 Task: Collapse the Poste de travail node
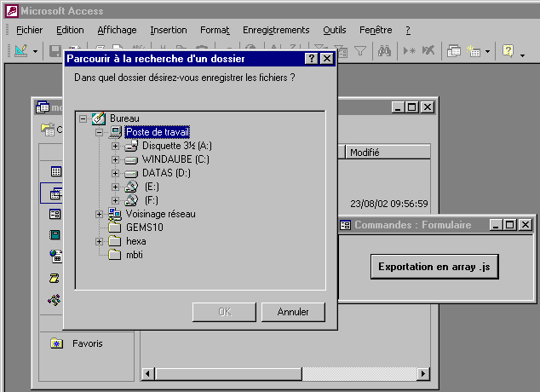click(99, 132)
